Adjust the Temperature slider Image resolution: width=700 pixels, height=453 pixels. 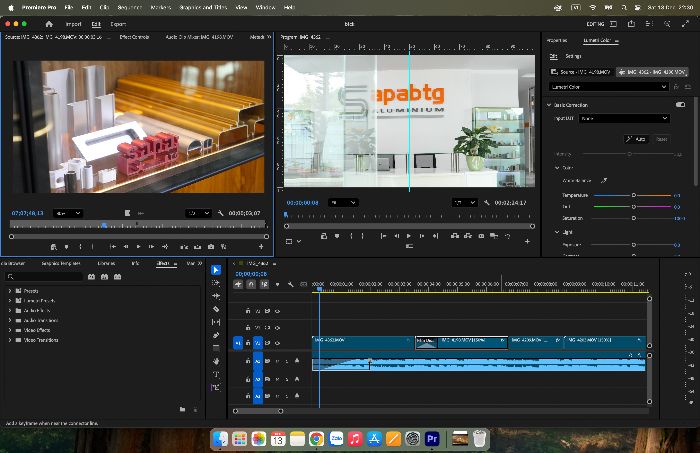point(633,195)
